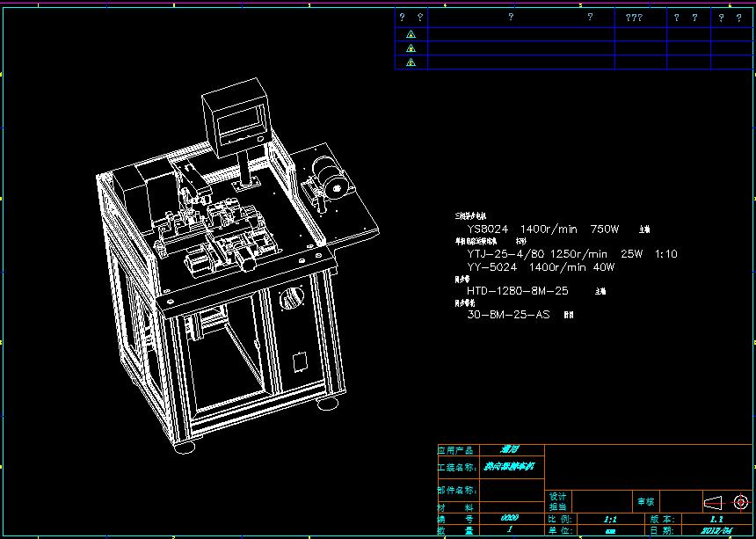756x539 pixels.
Task: Select the revision triangle marked A
Action: [411, 34]
